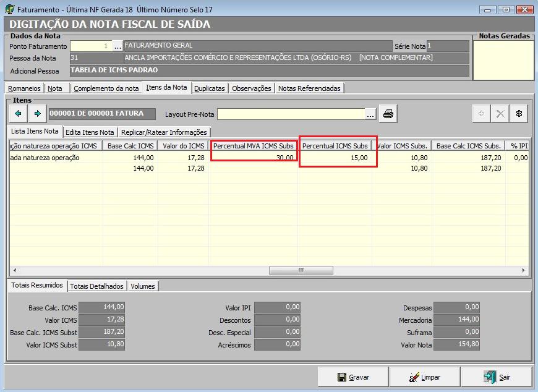Click the Sair exit button
This screenshot has height=392, width=538.
497,377
